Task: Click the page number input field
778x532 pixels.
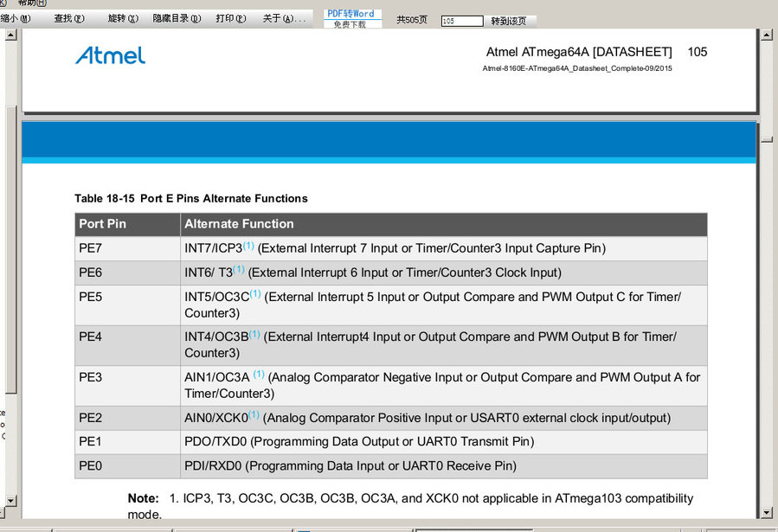Action: coord(461,21)
